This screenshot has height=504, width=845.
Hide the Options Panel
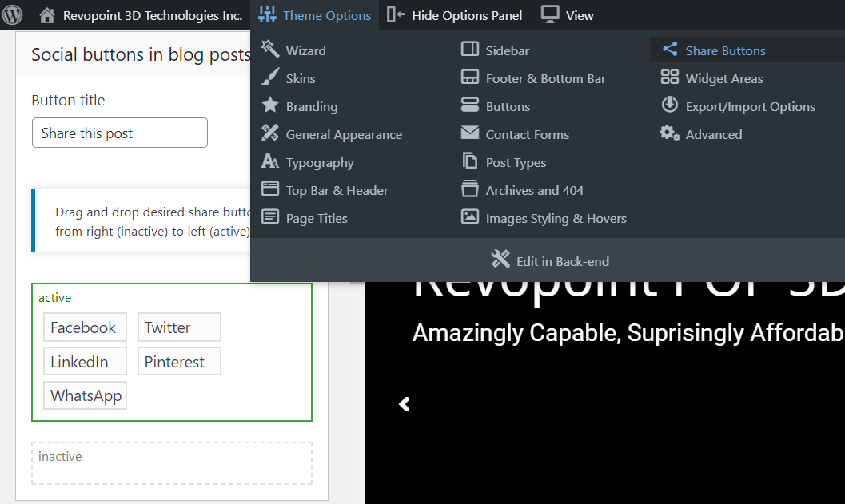[454, 15]
